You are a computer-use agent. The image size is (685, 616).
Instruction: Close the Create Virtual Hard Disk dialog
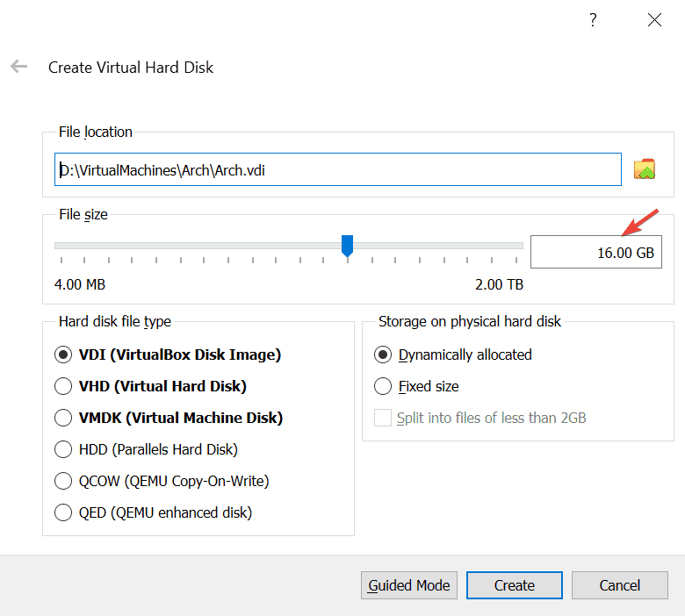pyautogui.click(x=654, y=19)
